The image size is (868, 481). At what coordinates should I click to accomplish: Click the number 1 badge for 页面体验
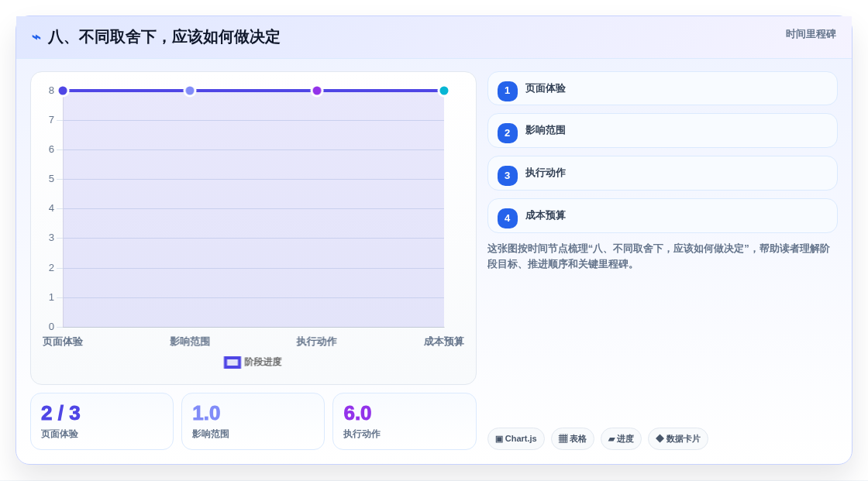pos(507,91)
